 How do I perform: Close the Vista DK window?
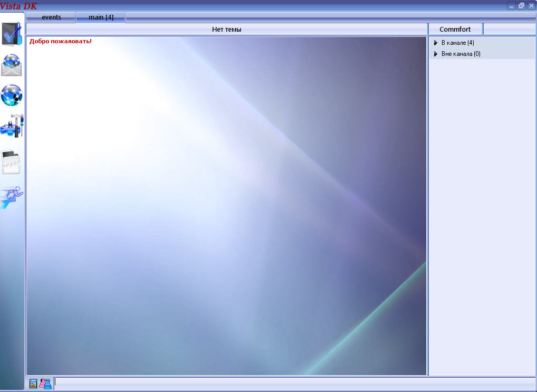tap(531, 6)
